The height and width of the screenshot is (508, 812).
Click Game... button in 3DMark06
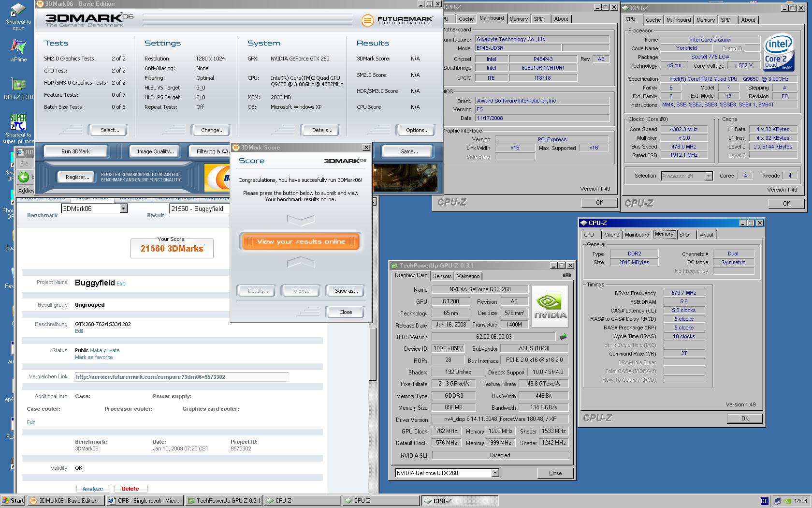tap(409, 151)
